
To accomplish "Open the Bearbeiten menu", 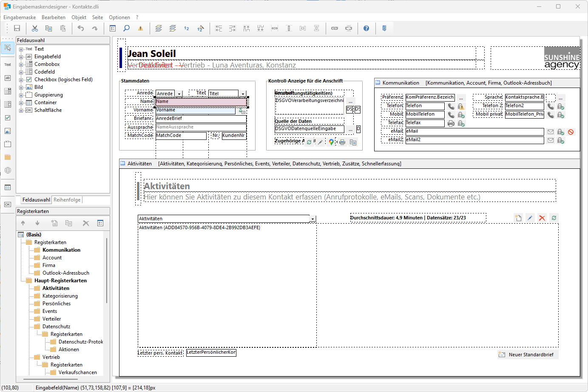I will 53,17.
